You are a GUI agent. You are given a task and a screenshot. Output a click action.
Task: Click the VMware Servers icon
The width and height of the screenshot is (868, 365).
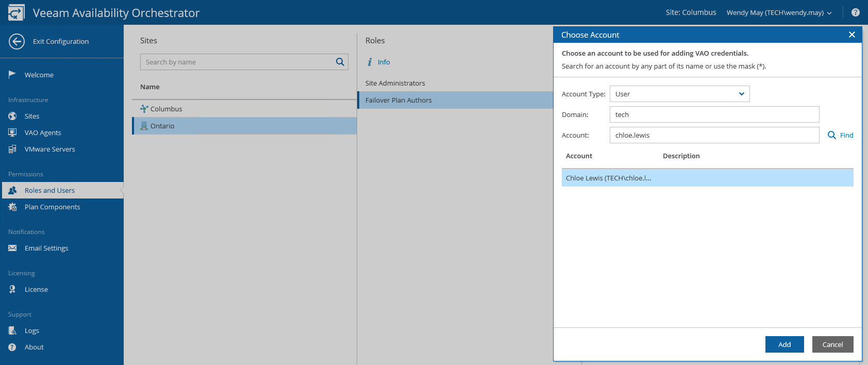click(12, 149)
